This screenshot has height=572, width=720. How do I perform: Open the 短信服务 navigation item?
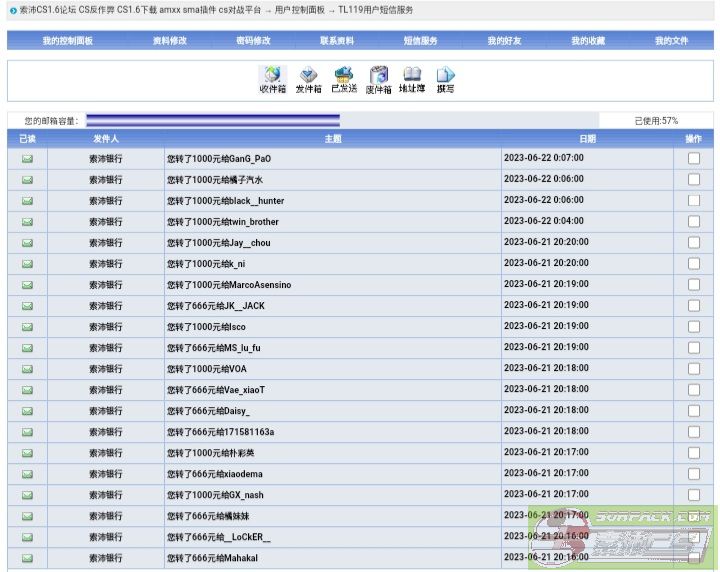click(x=420, y=41)
